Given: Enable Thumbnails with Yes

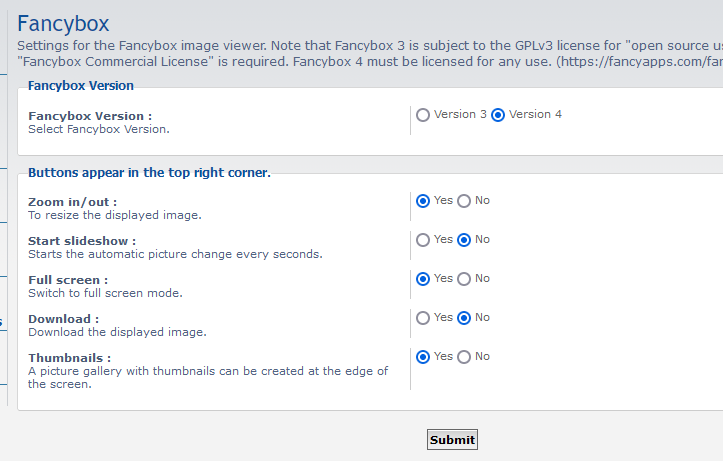Looking at the screenshot, I should 423,357.
